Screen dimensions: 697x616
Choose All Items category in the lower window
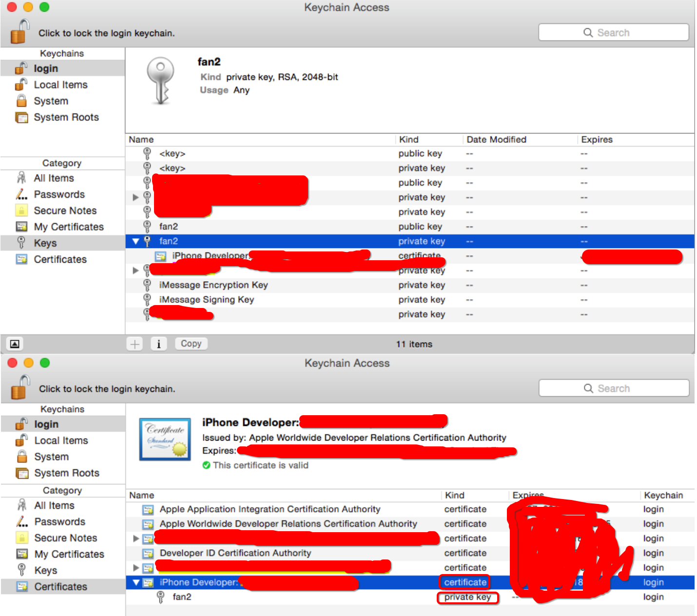point(63,505)
